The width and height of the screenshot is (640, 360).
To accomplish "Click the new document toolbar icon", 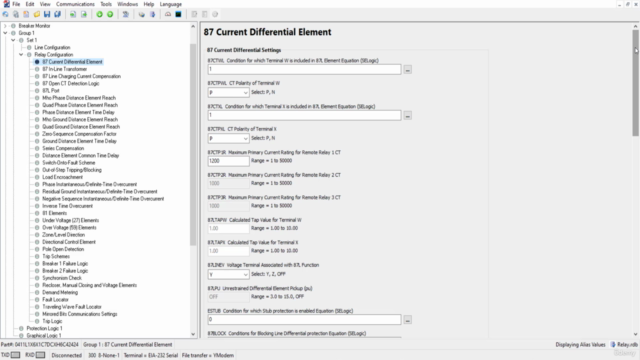I will click(x=26, y=14).
